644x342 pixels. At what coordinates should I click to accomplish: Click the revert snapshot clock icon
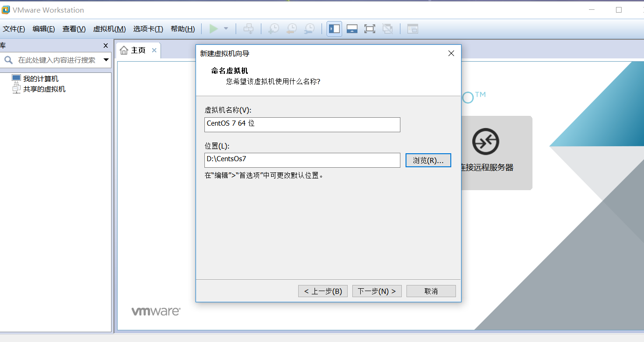pyautogui.click(x=291, y=29)
